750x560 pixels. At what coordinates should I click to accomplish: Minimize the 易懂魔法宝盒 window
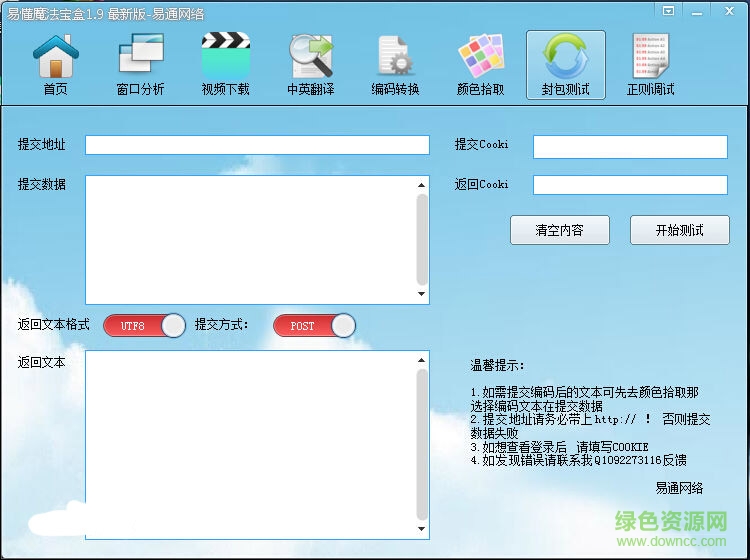point(697,11)
